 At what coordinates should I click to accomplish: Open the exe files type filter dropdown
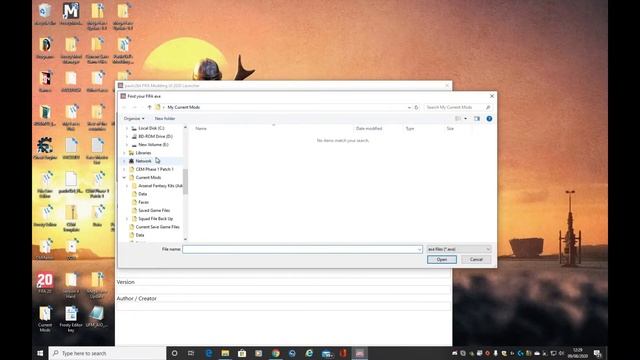pos(458,249)
